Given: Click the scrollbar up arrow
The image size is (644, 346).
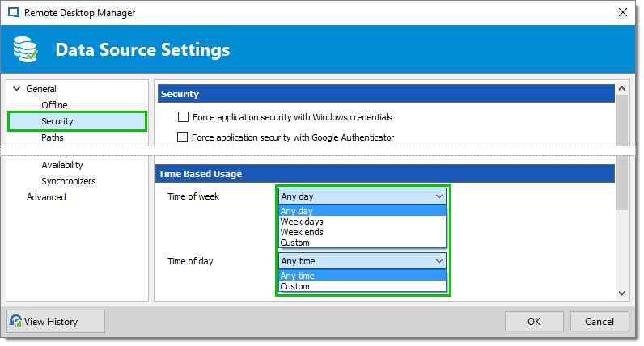Looking at the screenshot, I should pyautogui.click(x=622, y=88).
